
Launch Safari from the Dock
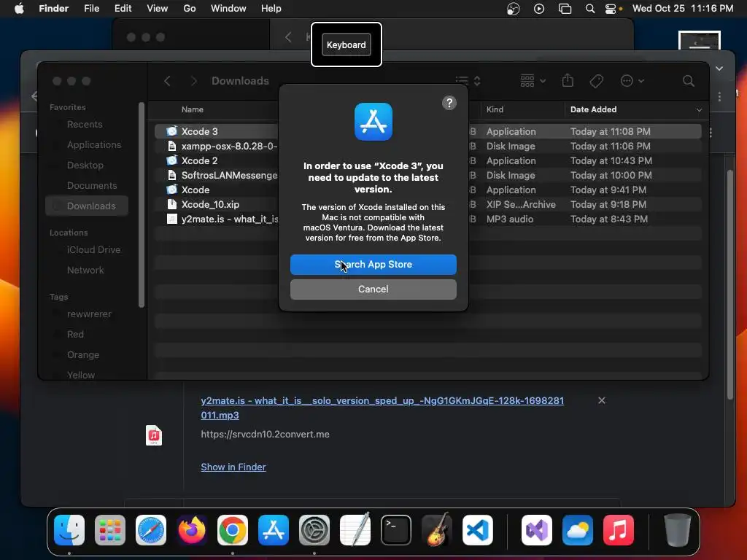(151, 530)
